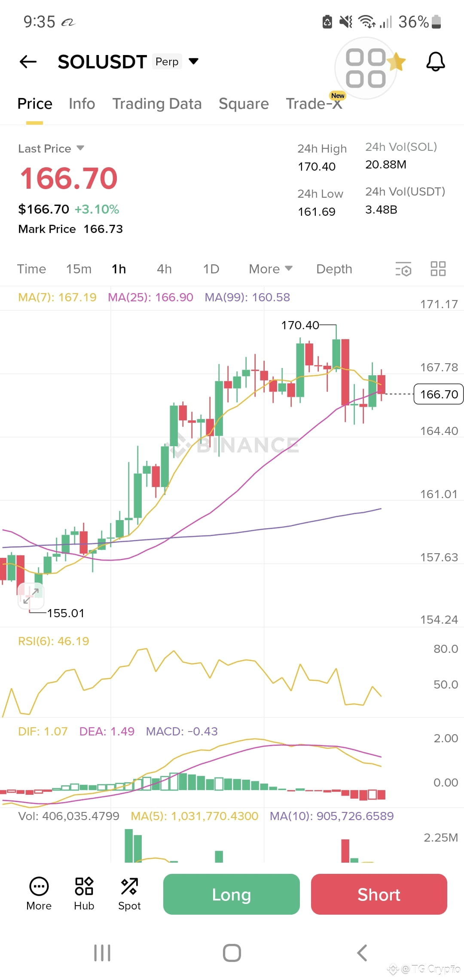
Task: Tap Android recent apps navigation icon
Action: pos(102,953)
